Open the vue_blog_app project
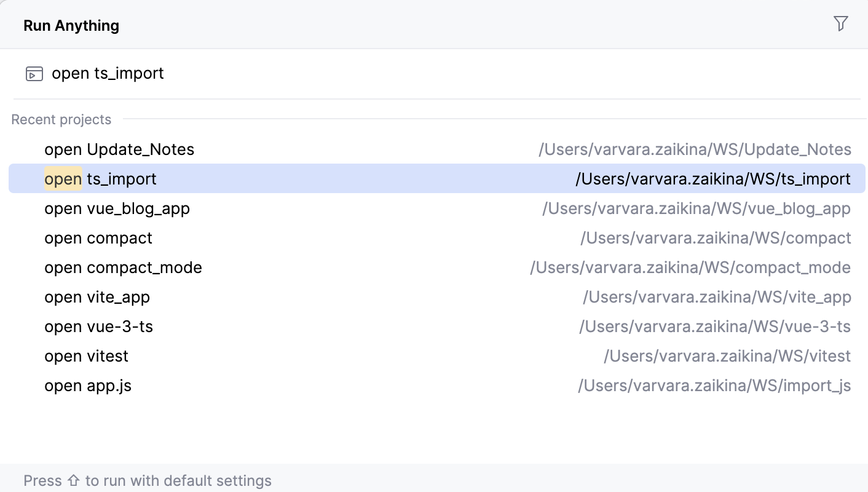 point(117,208)
